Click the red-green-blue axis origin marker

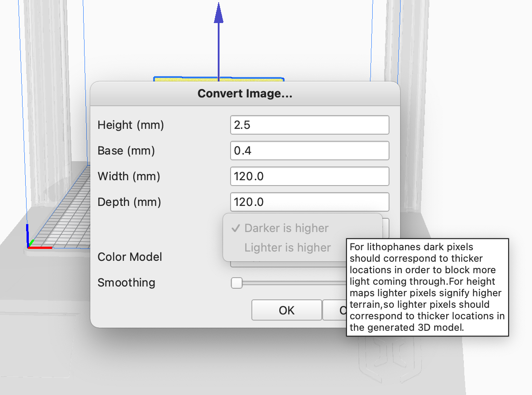29,245
